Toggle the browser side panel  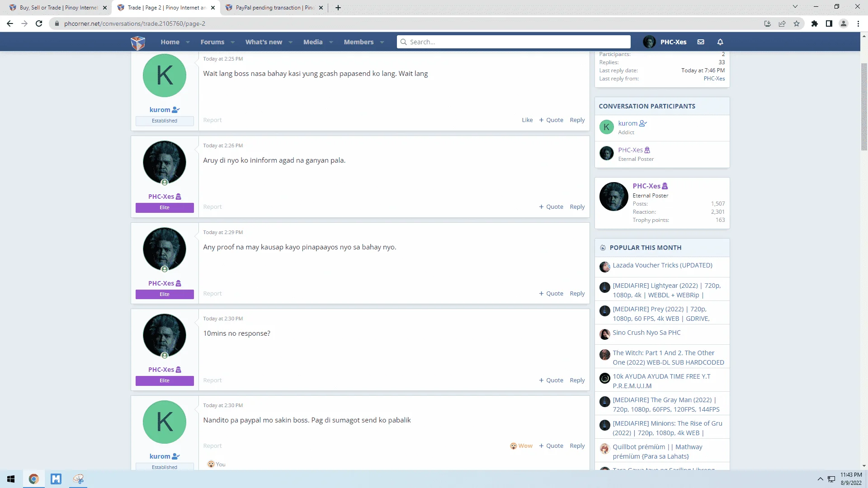829,23
